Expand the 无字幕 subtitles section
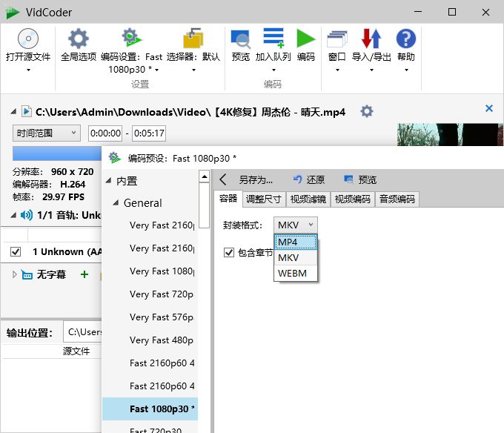Screen dimensions: 504x433 tap(14, 274)
